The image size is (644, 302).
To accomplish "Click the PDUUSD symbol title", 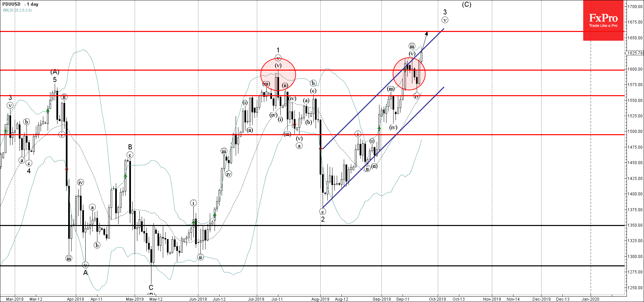I will tap(11, 4).
